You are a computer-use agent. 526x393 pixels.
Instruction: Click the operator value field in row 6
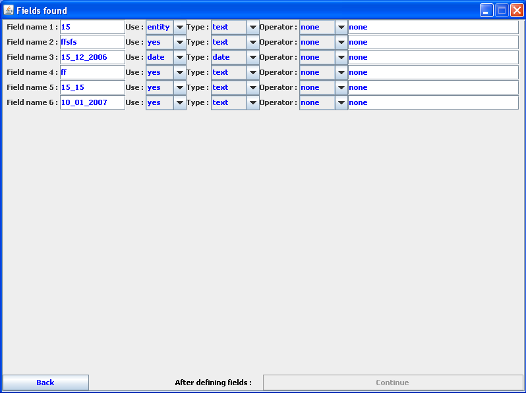point(433,103)
